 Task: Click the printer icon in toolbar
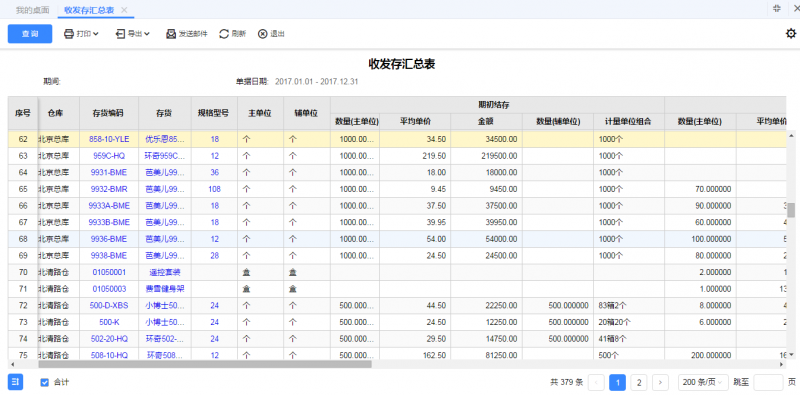pyautogui.click(x=69, y=34)
